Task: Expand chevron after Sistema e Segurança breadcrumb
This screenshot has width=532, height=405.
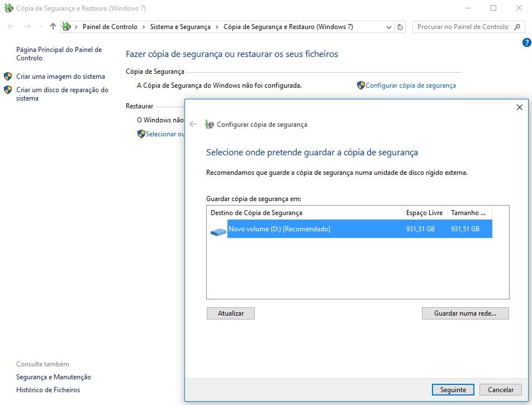Action: tap(217, 27)
